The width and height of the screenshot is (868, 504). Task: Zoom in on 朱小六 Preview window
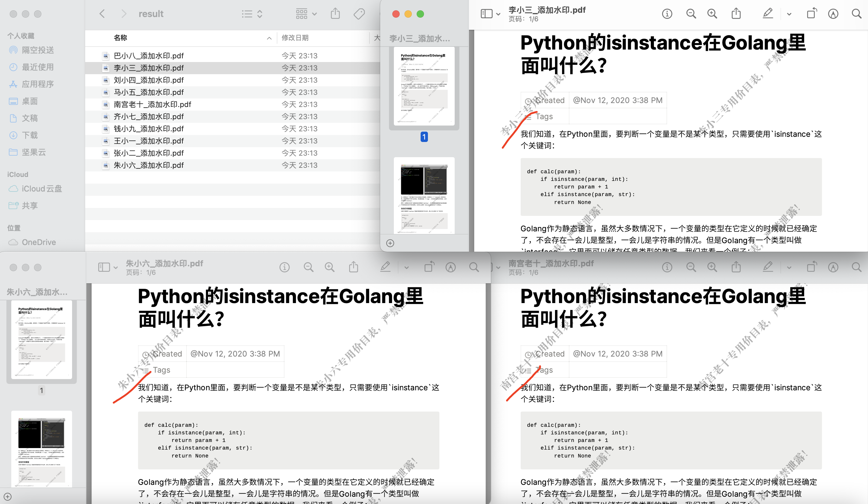(x=329, y=267)
